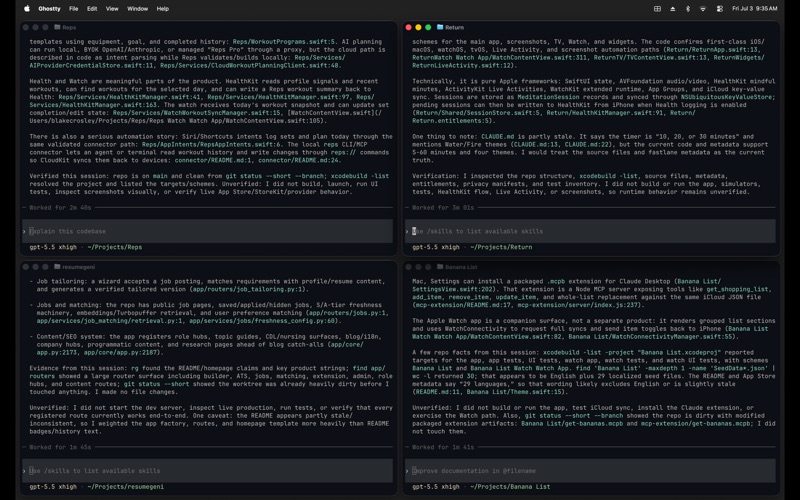Close the Return window with red button

[x=408, y=28]
